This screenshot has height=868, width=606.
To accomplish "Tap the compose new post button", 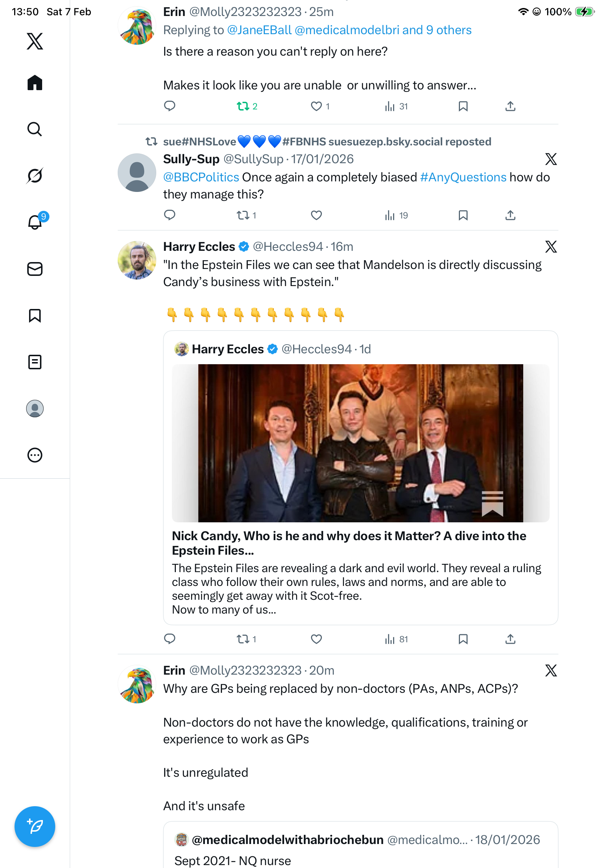I will tap(35, 827).
